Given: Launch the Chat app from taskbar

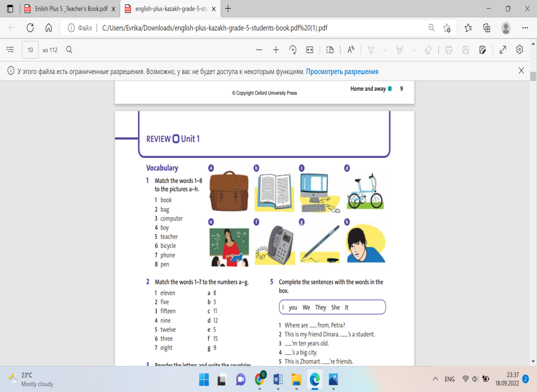Looking at the screenshot, I should (241, 379).
